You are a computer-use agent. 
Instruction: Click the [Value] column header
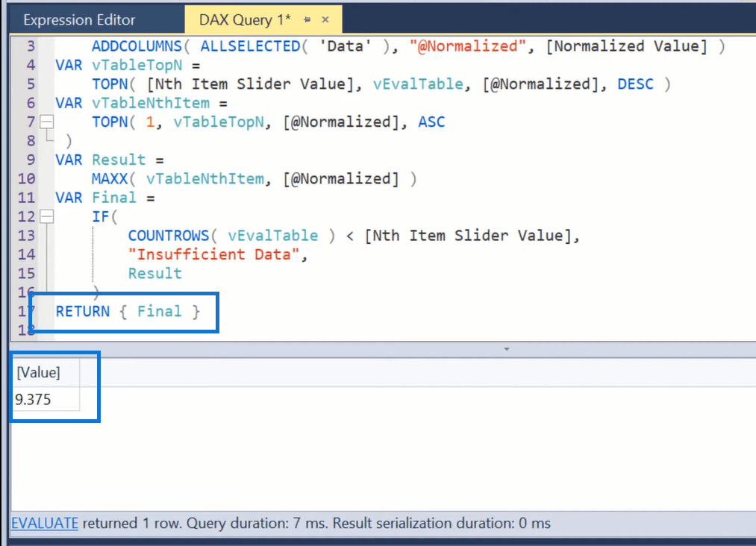pyautogui.click(x=39, y=372)
